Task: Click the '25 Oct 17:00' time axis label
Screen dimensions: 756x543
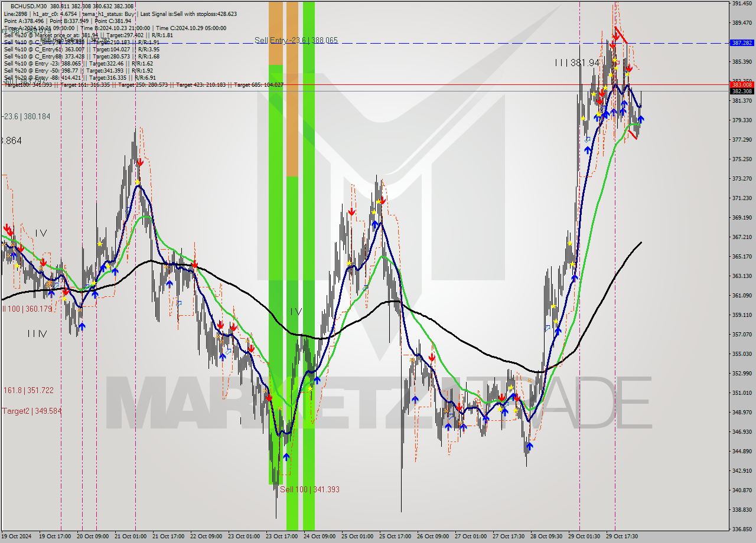Action: [x=396, y=537]
